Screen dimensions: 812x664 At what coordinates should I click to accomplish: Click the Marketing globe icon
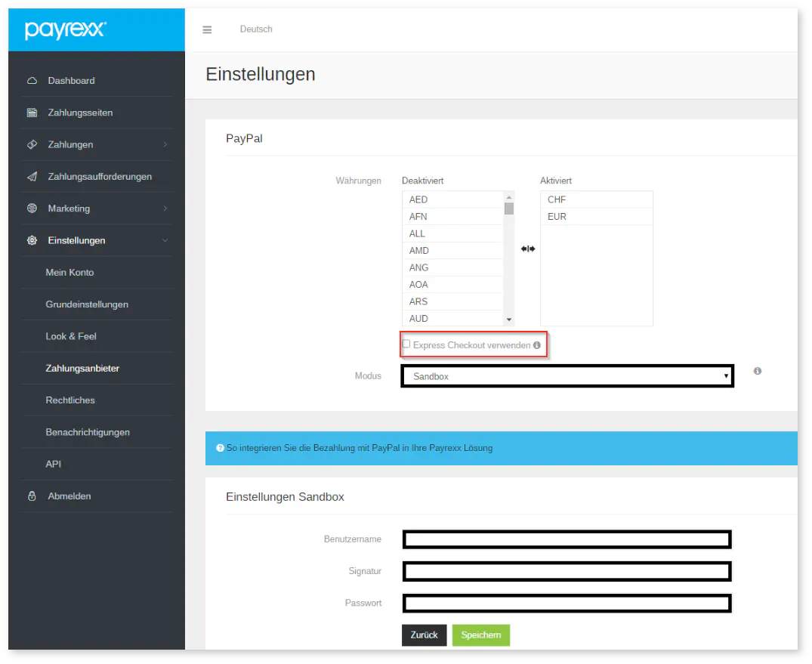click(x=32, y=208)
